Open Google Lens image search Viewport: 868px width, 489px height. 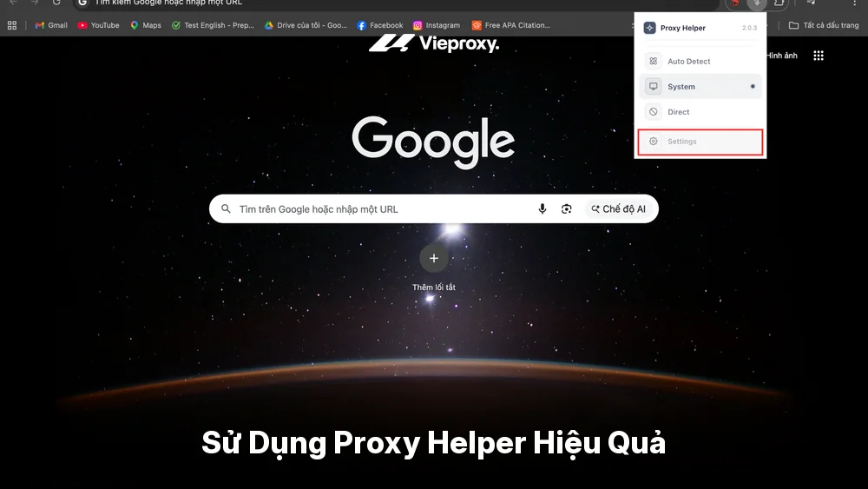pyautogui.click(x=566, y=208)
